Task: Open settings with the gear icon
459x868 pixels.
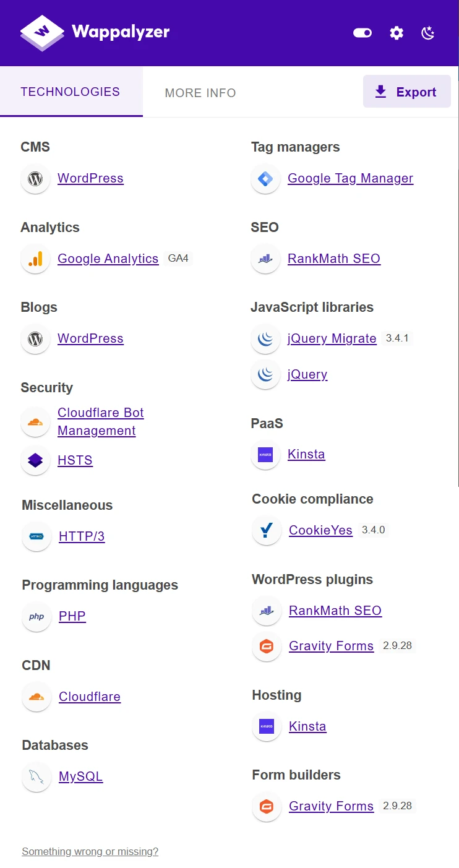Action: click(x=397, y=33)
